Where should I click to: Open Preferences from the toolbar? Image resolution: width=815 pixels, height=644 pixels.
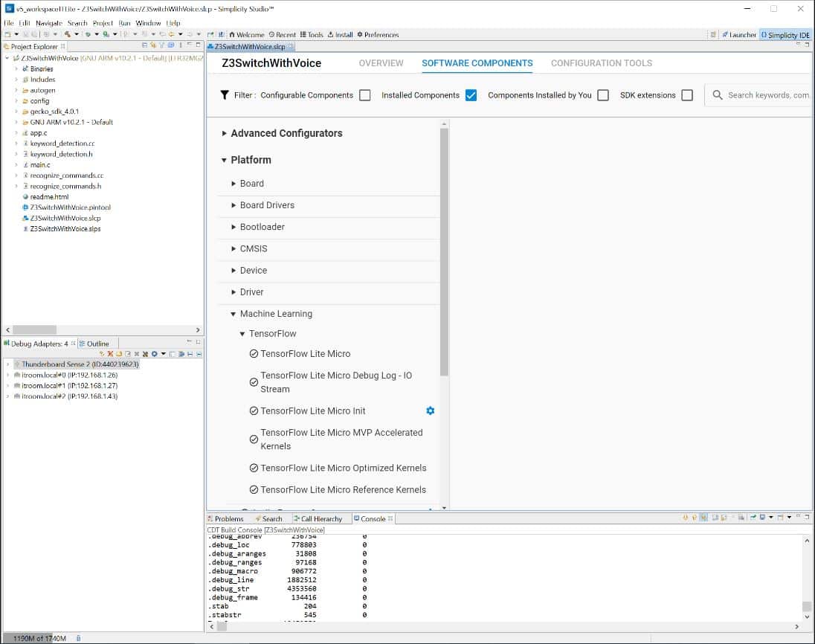click(x=378, y=35)
